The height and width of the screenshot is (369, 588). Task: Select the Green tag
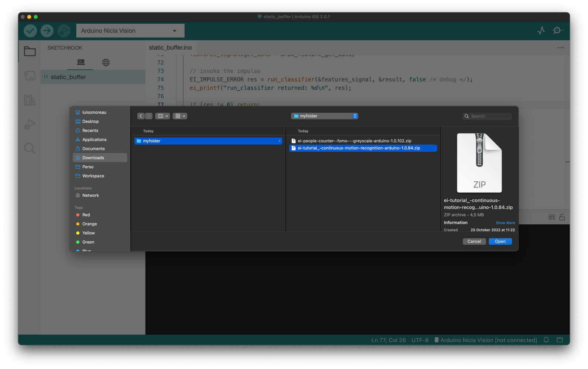(x=100, y=242)
